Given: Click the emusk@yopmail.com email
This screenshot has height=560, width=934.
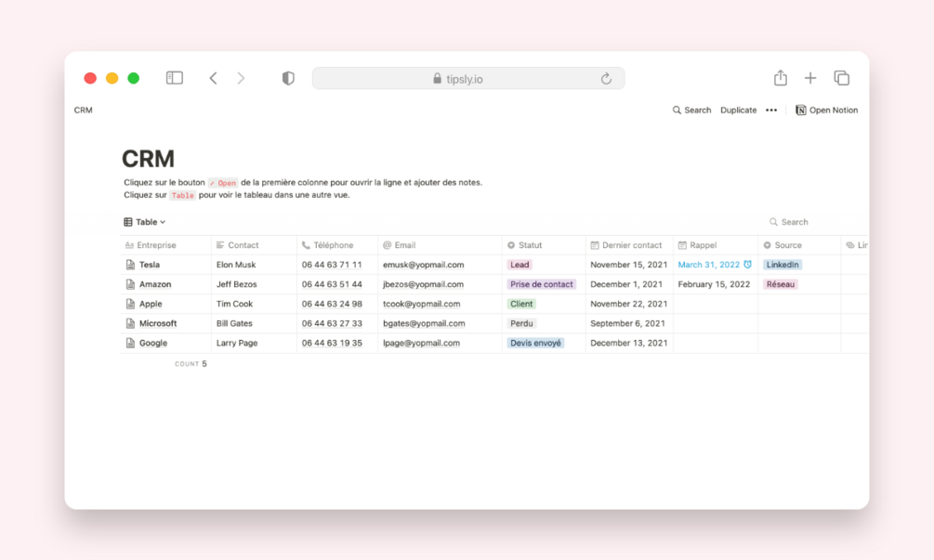Looking at the screenshot, I should point(423,265).
